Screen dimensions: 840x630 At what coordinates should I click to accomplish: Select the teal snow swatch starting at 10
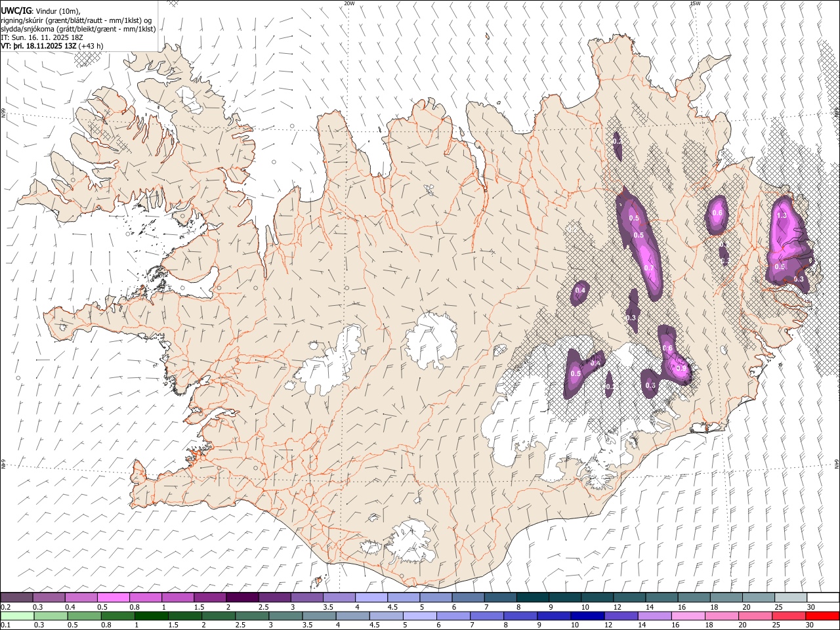click(597, 597)
